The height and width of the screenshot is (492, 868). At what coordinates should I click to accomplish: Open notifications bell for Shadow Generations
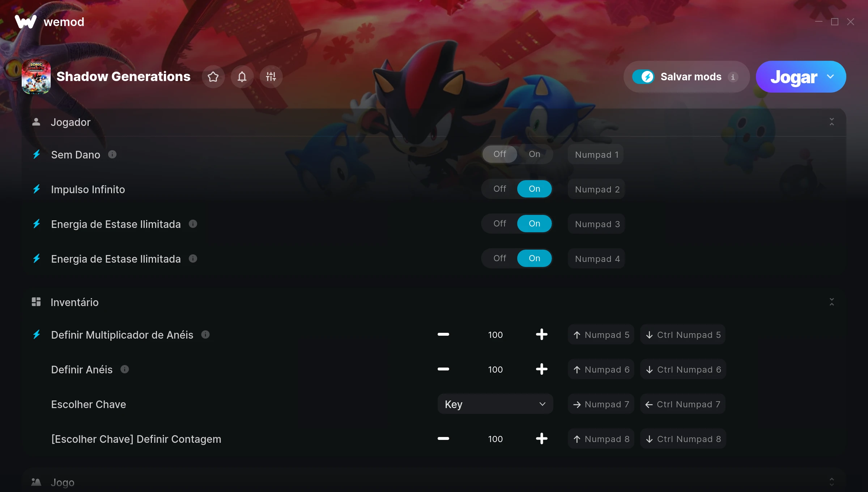[x=242, y=77]
